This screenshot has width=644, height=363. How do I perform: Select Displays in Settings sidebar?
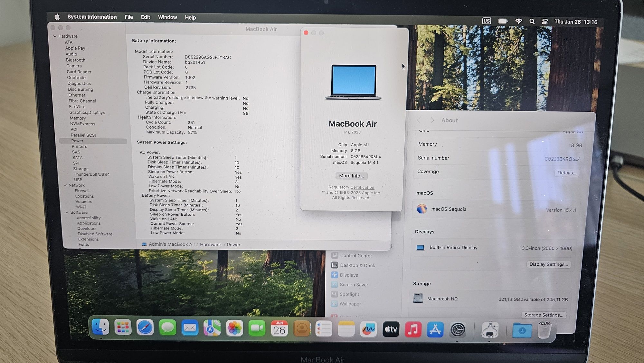point(345,275)
